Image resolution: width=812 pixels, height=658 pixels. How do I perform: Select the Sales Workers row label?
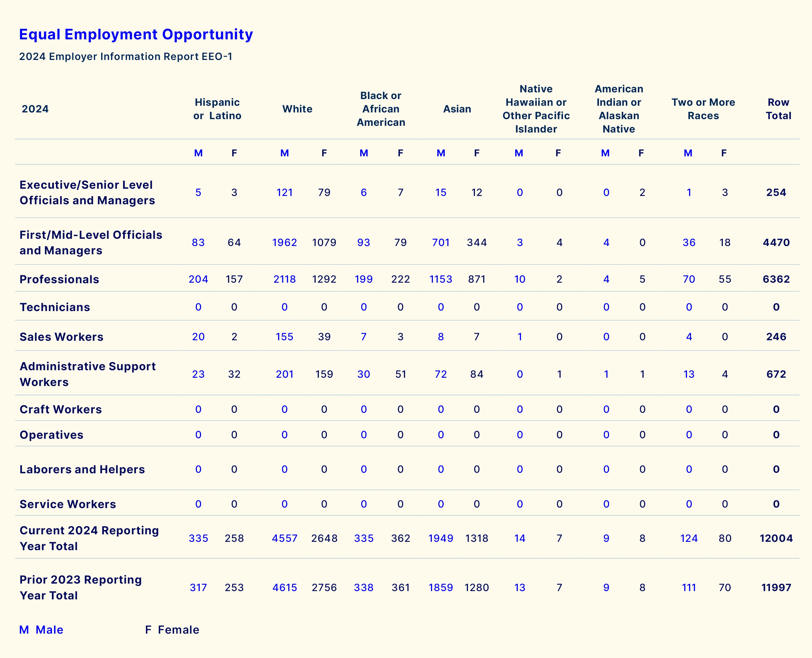61,337
